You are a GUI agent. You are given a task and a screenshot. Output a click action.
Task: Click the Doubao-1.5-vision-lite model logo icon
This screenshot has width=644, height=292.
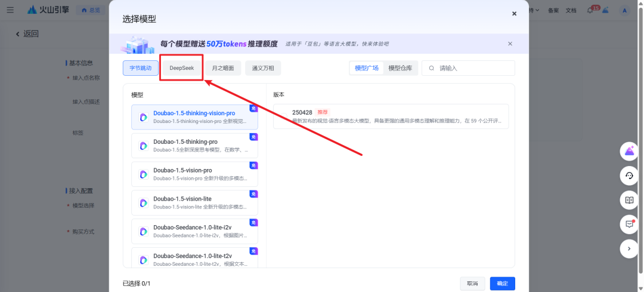click(143, 203)
